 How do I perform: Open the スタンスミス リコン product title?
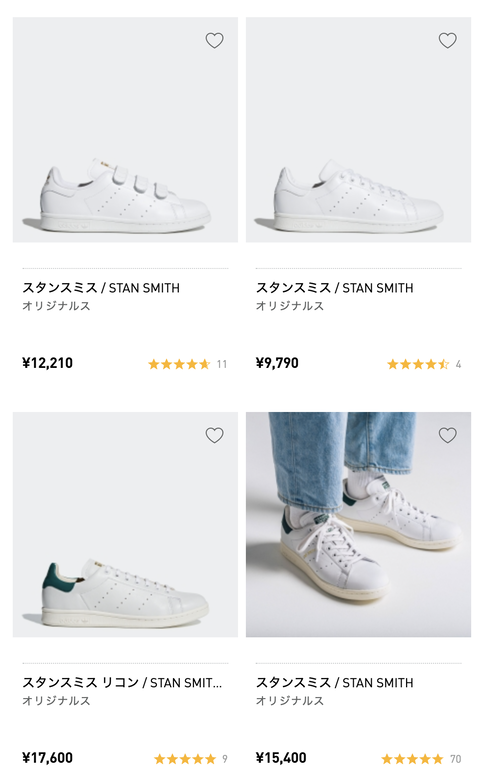(x=122, y=683)
